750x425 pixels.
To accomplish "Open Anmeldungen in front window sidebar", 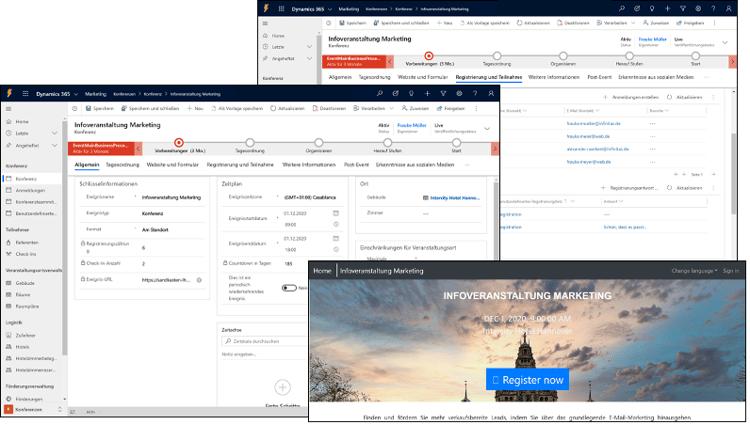I will tap(30, 190).
